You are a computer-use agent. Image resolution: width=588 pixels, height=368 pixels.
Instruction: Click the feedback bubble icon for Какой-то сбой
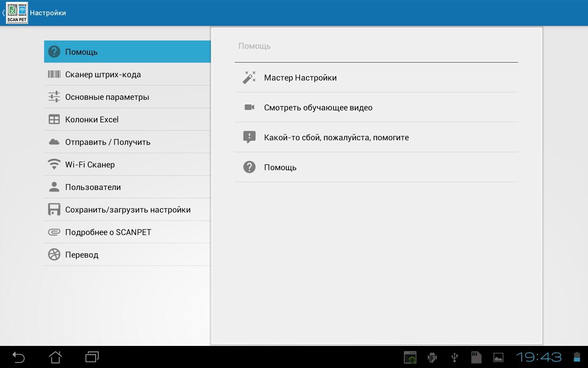(x=249, y=137)
